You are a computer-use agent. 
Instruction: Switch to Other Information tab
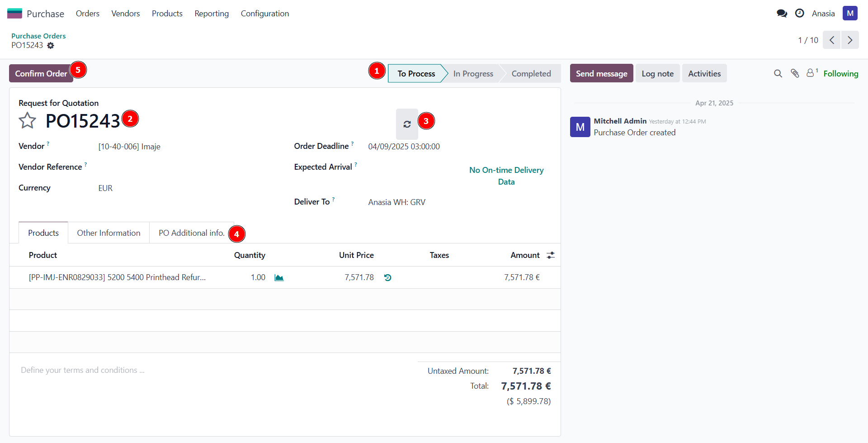click(x=108, y=233)
